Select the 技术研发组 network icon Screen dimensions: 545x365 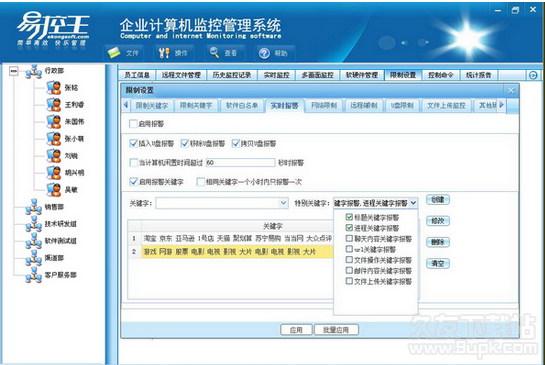34,224
